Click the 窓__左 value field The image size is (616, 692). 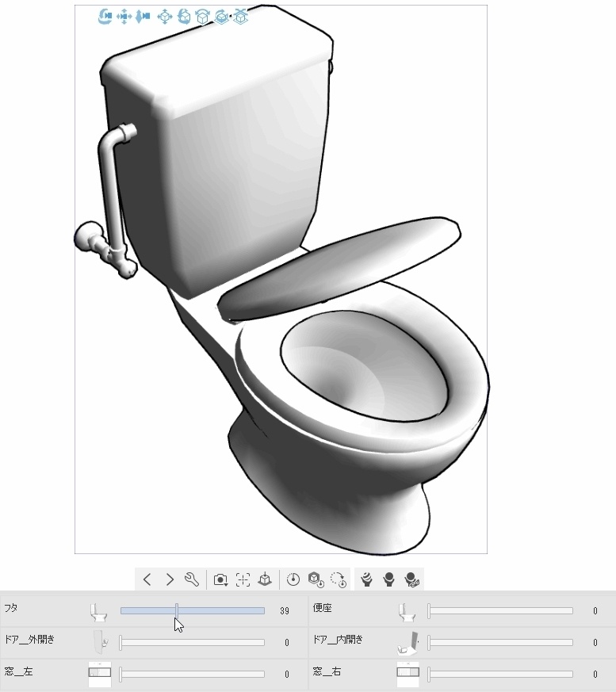tap(287, 675)
